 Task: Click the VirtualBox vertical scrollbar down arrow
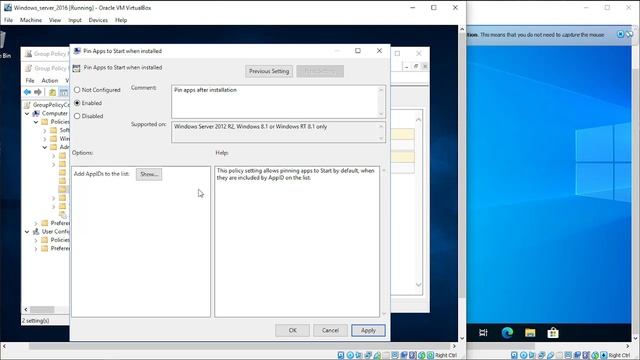462,338
